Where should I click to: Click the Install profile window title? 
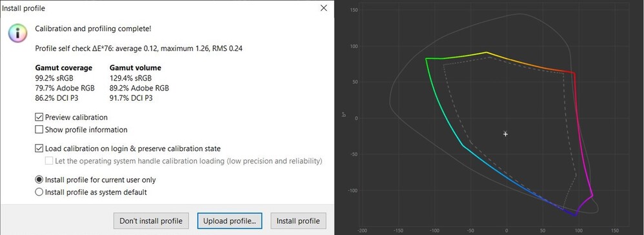click(x=24, y=8)
